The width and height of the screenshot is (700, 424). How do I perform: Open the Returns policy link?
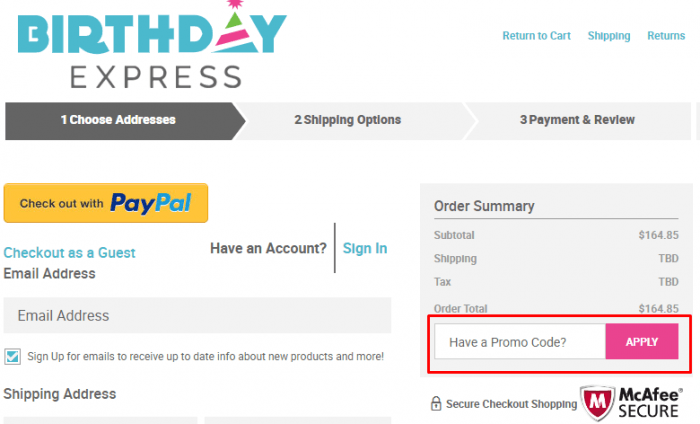pos(666,36)
